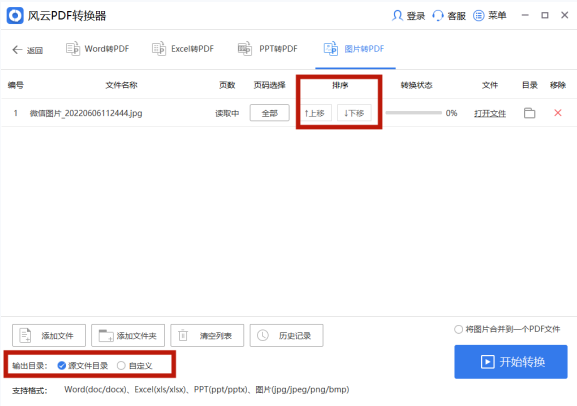Switch to the Excel转PDF tab
Image resolution: width=577 pixels, height=406 pixels.
(x=183, y=49)
